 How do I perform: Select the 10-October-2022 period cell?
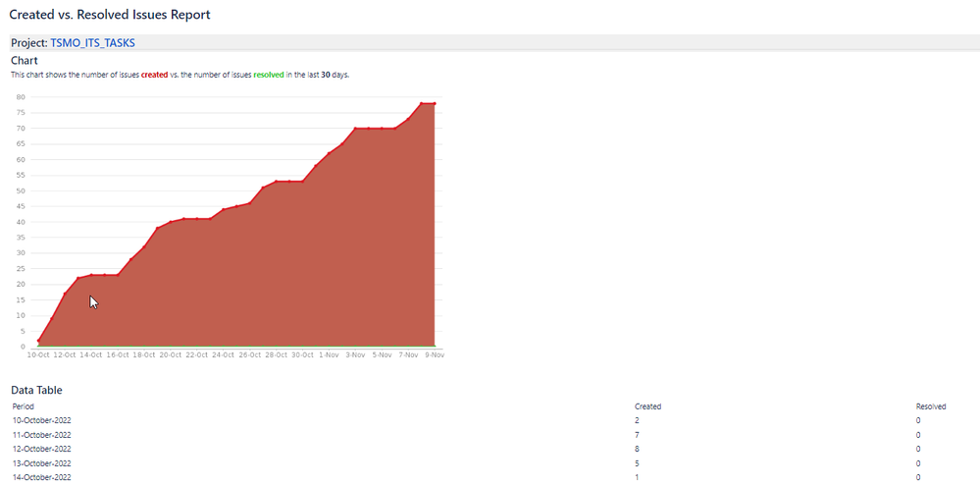(x=42, y=421)
